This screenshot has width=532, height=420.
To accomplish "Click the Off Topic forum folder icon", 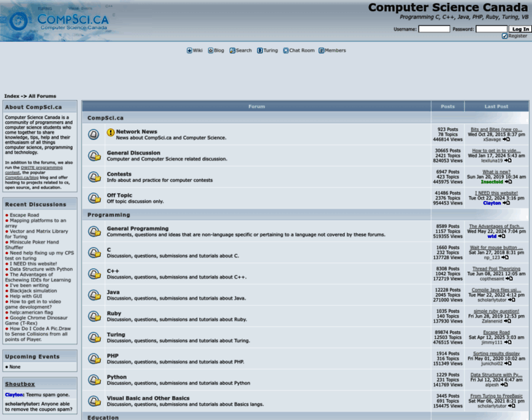I will pos(94,198).
